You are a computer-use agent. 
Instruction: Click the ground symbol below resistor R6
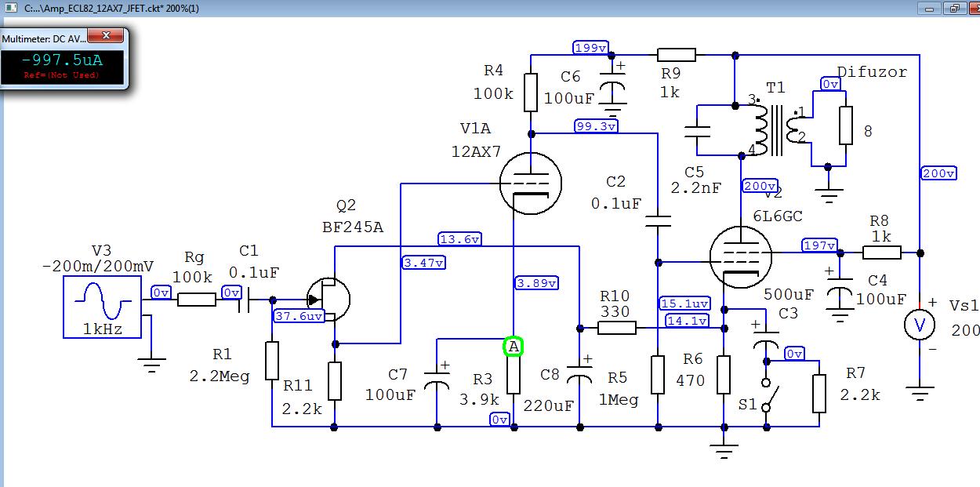(x=724, y=450)
